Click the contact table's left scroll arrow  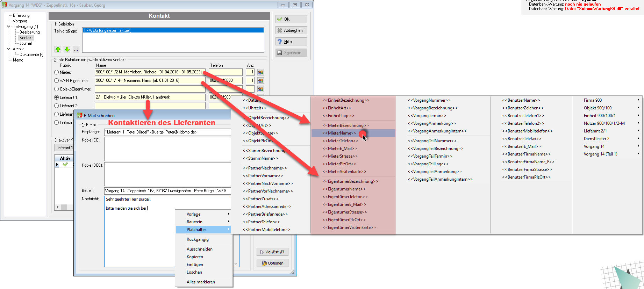pos(58,207)
